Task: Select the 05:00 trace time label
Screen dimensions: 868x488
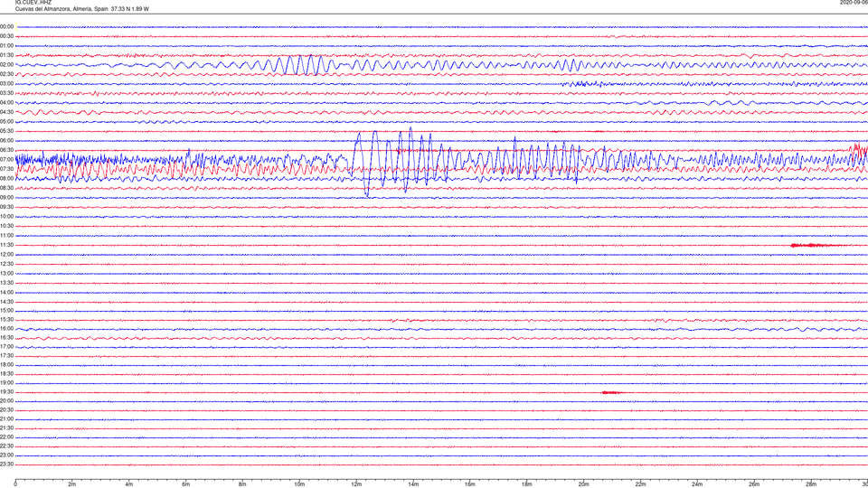Action: 7,122
